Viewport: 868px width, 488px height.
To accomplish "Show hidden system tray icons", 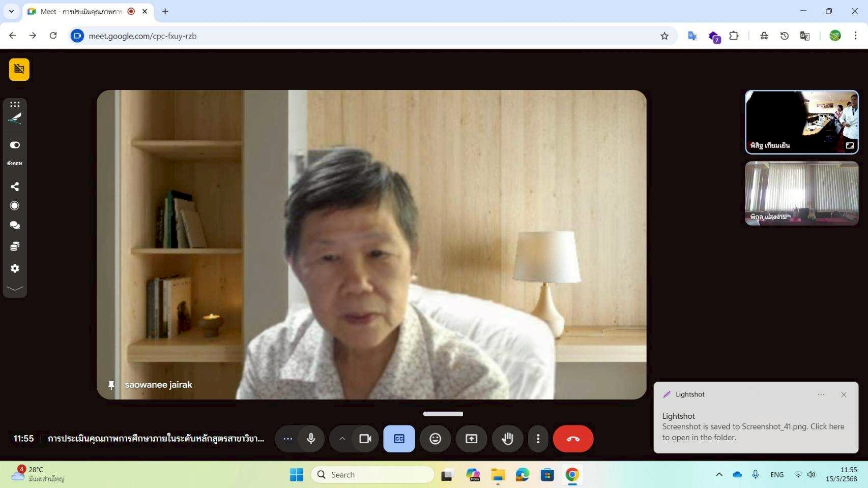I will coord(719,474).
